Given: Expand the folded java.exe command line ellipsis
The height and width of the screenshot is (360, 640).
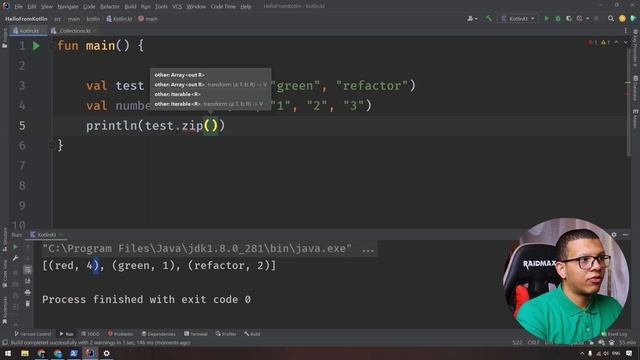Looking at the screenshot, I should point(368,249).
